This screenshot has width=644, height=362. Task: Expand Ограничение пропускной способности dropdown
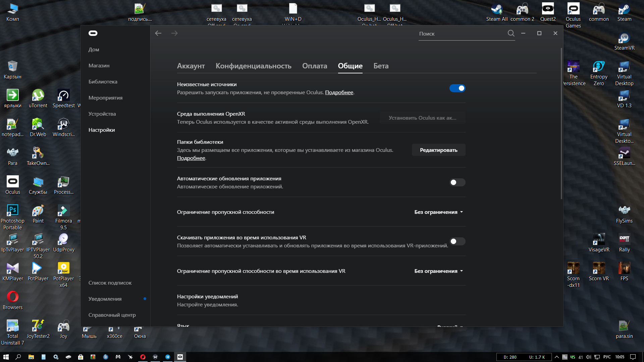pyautogui.click(x=439, y=212)
